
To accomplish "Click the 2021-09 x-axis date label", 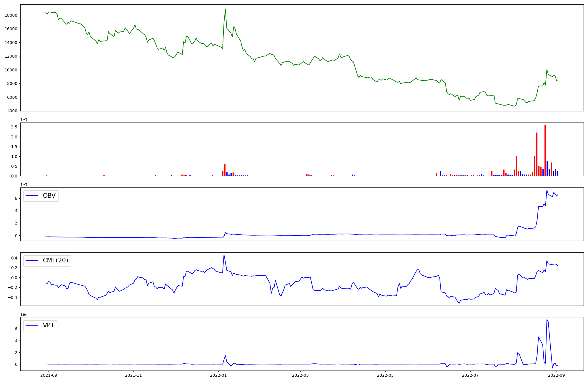I will point(49,375).
